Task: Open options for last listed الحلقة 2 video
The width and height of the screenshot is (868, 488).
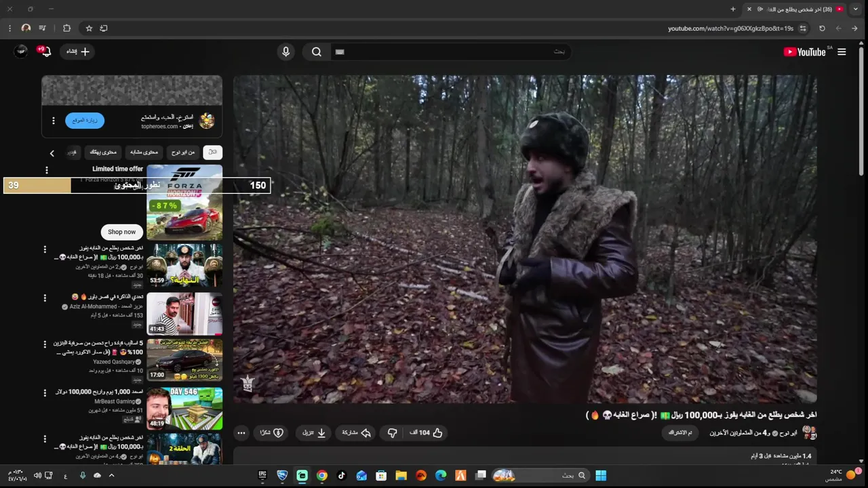Action: tap(45, 439)
